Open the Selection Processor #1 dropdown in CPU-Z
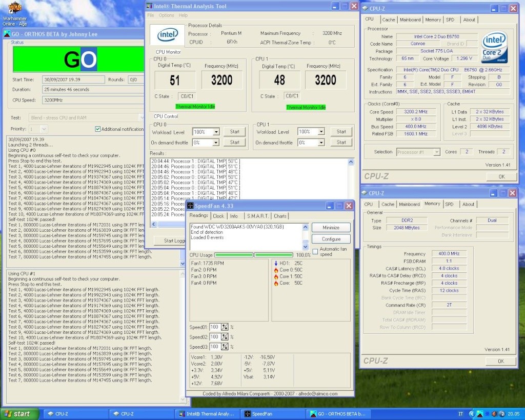 point(437,152)
